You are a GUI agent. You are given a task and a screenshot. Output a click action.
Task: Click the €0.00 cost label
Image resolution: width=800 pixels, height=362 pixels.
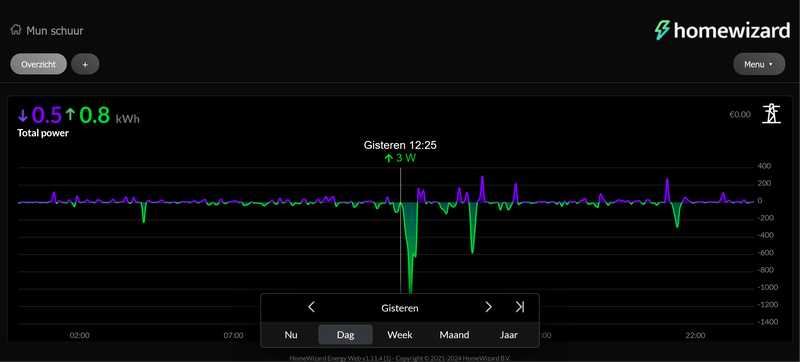[740, 115]
